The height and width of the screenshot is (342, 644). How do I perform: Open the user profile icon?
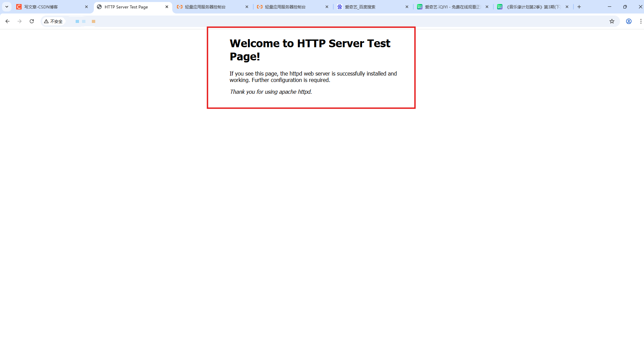click(x=629, y=21)
